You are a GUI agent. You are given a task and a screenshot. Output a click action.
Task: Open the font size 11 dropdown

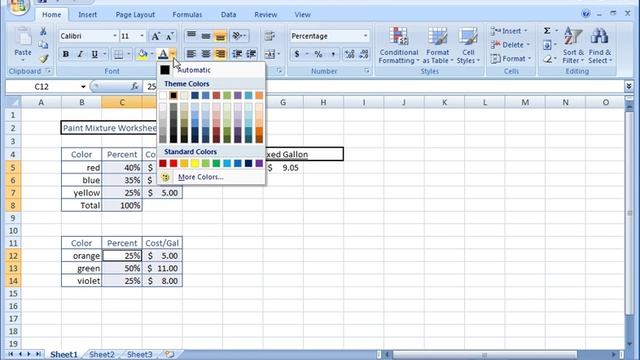[142, 36]
